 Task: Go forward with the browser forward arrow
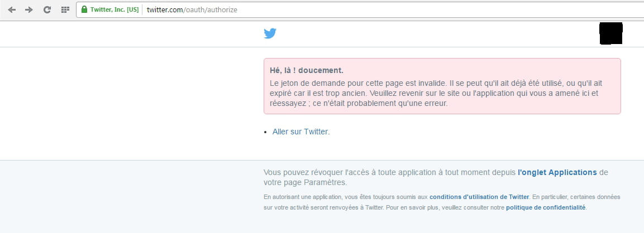(x=28, y=9)
